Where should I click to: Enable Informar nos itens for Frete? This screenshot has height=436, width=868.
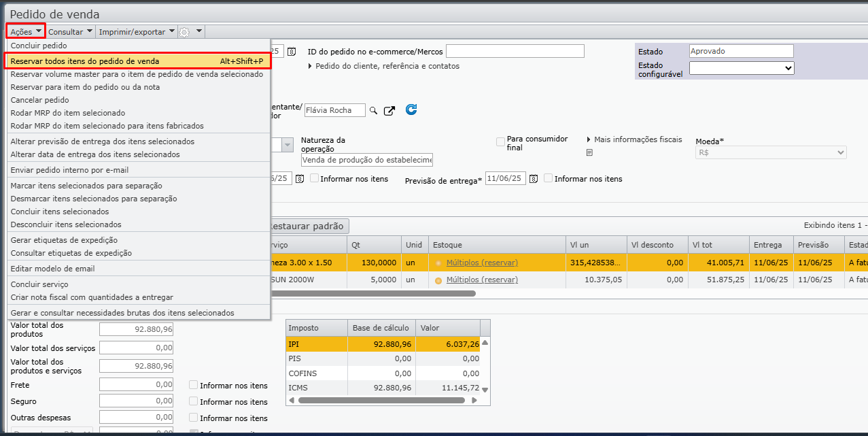pyautogui.click(x=194, y=385)
